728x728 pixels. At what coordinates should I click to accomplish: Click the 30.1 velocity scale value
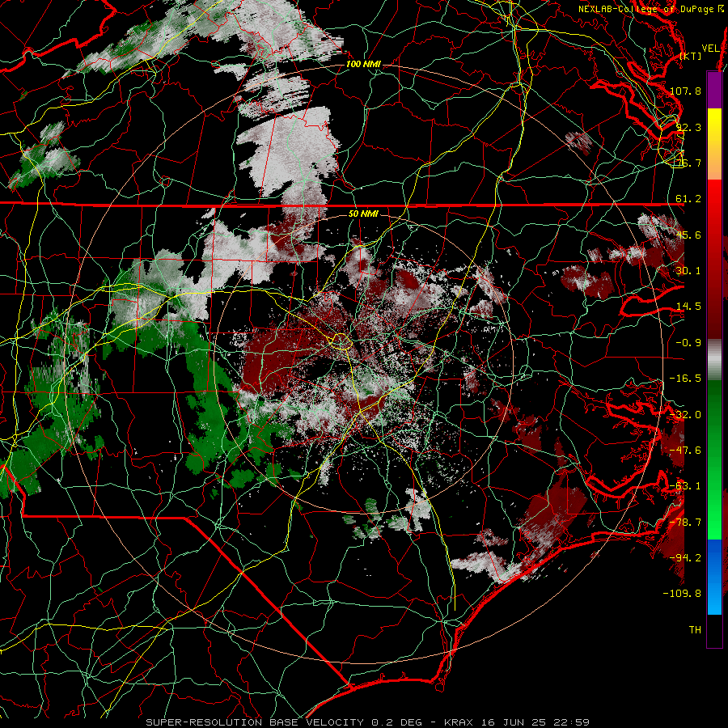coord(688,271)
